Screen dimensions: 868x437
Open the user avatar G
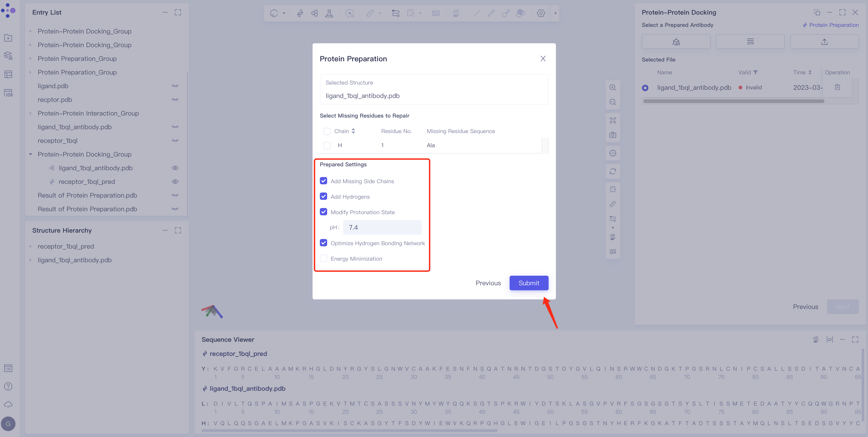coord(8,424)
